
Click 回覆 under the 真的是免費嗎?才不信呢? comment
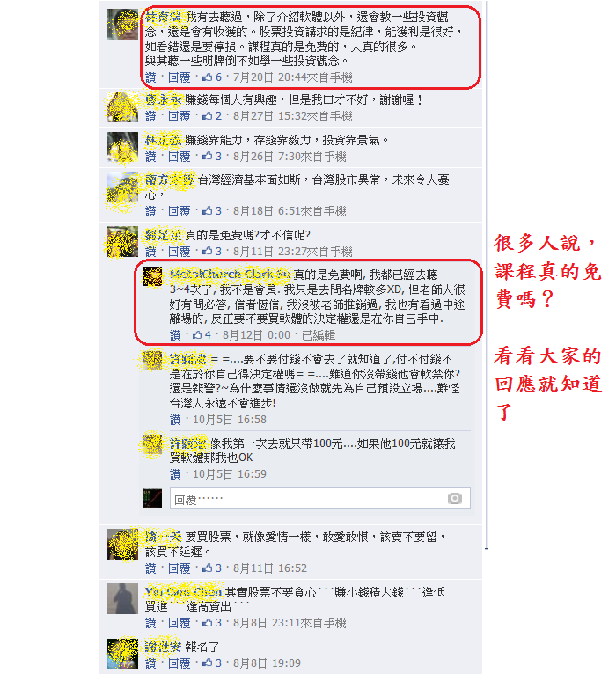click(x=179, y=251)
